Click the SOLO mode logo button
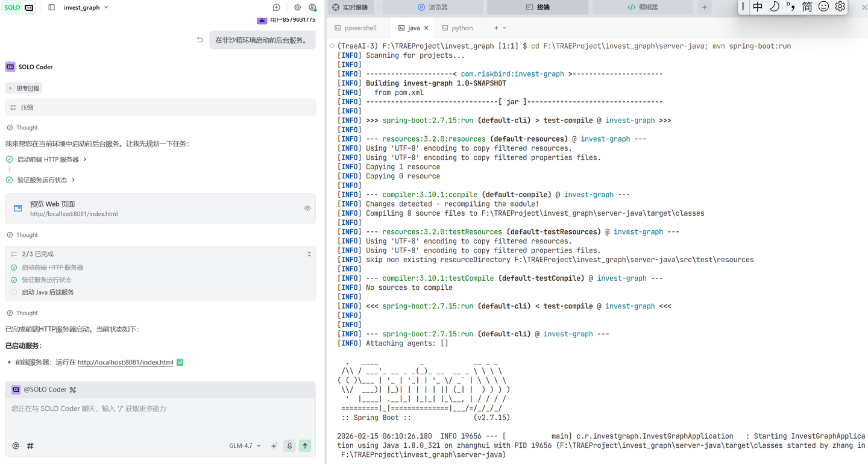This screenshot has height=464, width=868. [19, 7]
